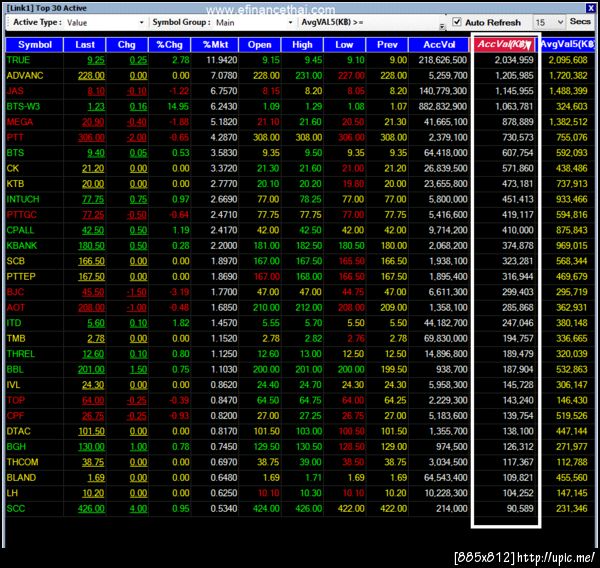Click TRUE AvgVal5 value 2,095,608

click(568, 60)
